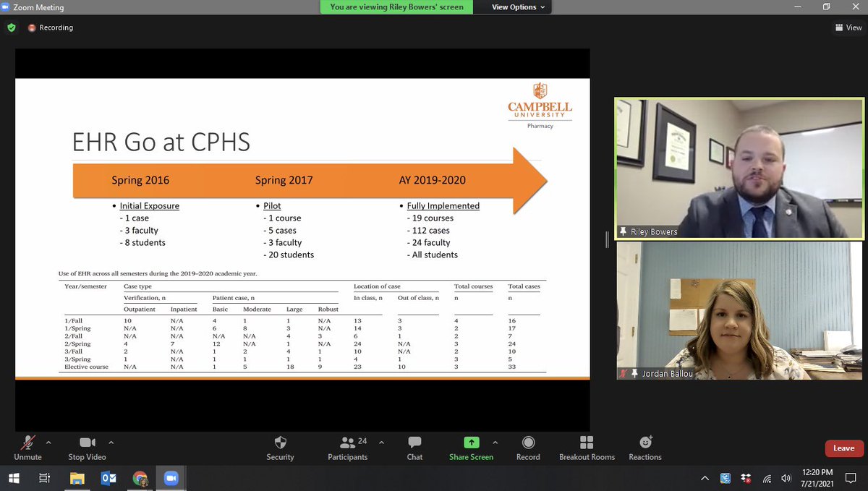Click pin icon on Riley Bowers name
The height and width of the screenshot is (491, 868).
(x=624, y=231)
